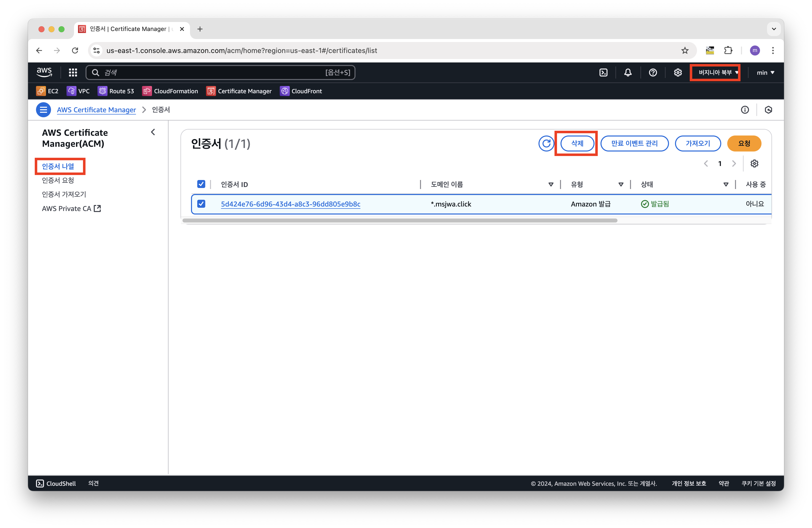The width and height of the screenshot is (812, 528).
Task: Launch CloudShell from top navigation icon
Action: (x=603, y=72)
